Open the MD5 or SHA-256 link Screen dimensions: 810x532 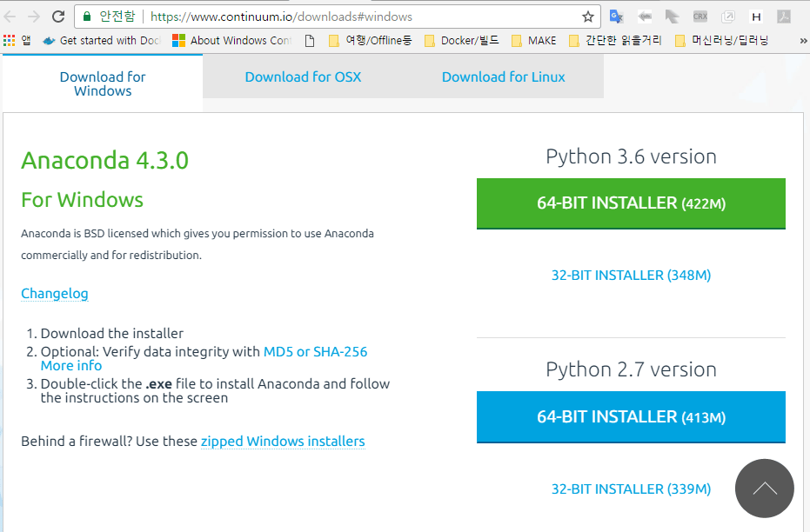pyautogui.click(x=315, y=351)
